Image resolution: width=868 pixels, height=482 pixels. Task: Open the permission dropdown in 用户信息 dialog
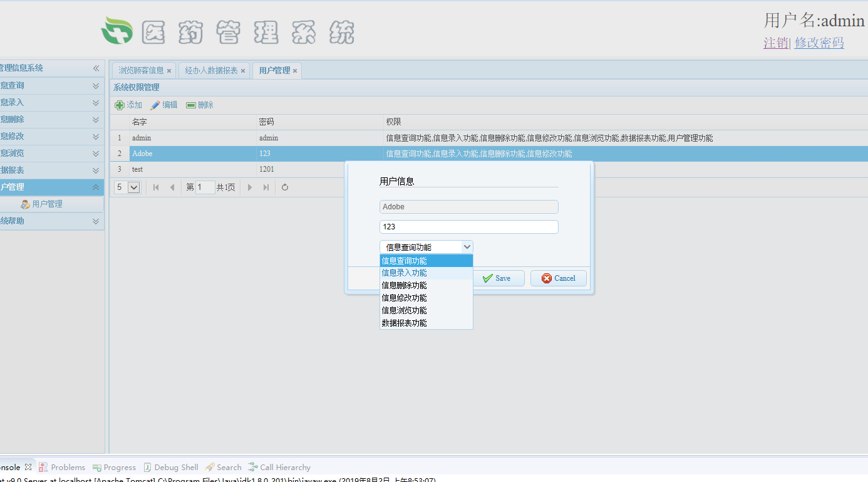[x=467, y=246]
